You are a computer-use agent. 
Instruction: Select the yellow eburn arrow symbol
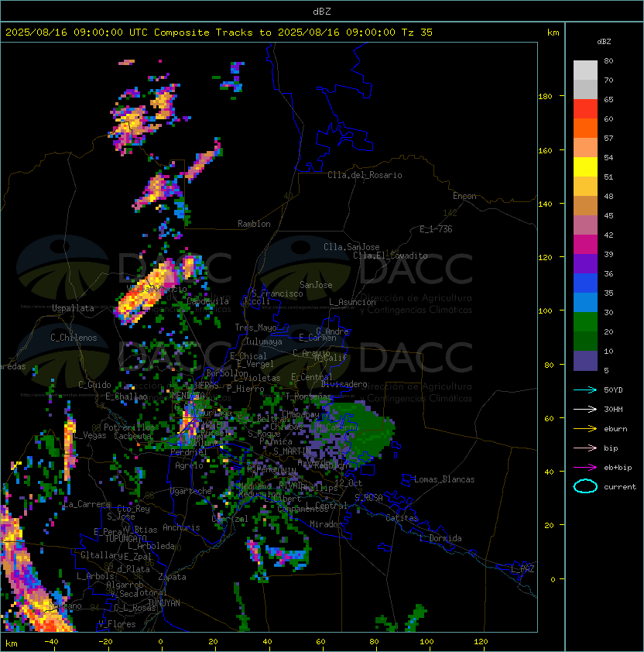coord(585,429)
